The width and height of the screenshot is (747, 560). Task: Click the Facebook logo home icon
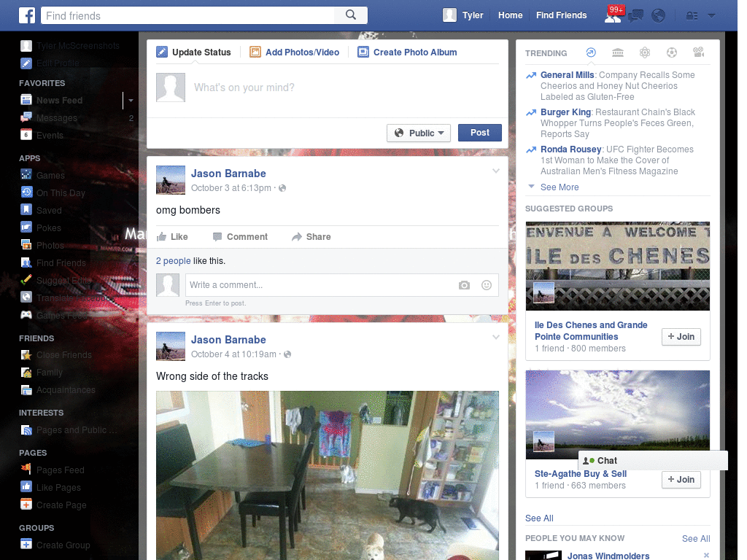click(x=28, y=15)
